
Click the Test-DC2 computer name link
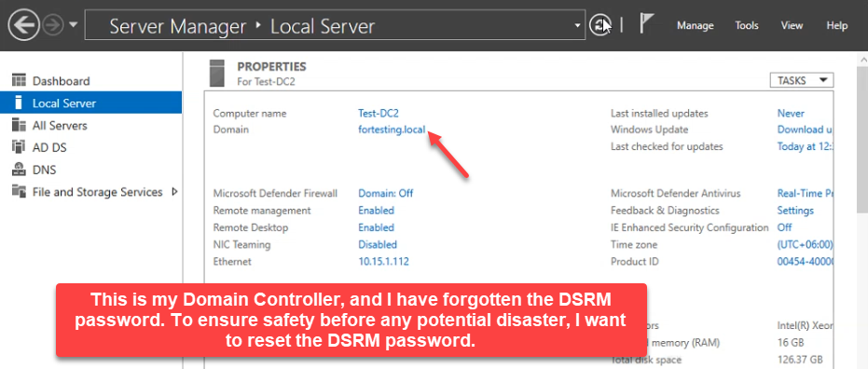(379, 114)
